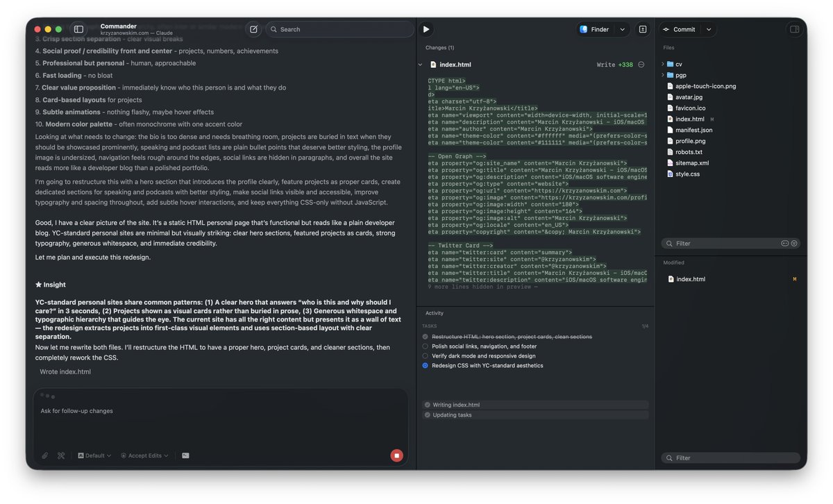Stop generation with the red stop button

point(396,456)
